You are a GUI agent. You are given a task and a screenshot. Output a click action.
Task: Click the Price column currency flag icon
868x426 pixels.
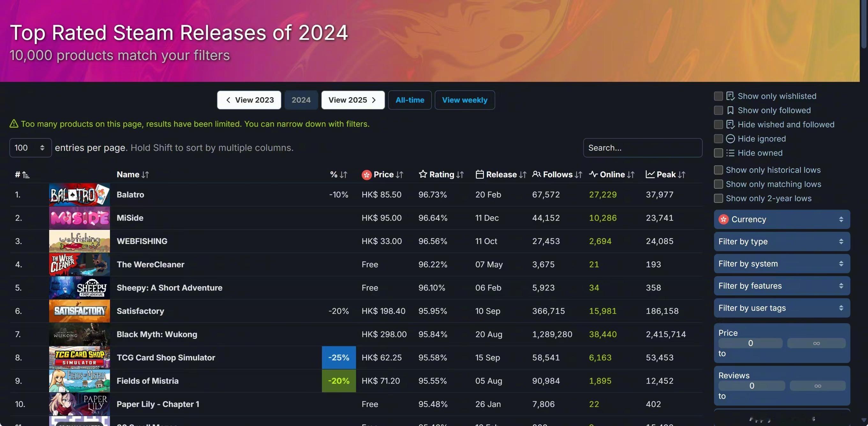(x=366, y=174)
